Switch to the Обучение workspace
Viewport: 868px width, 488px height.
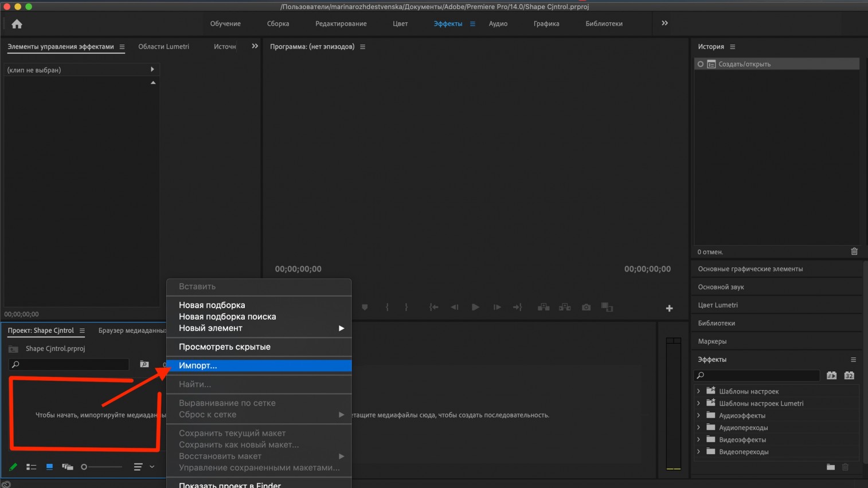[225, 24]
